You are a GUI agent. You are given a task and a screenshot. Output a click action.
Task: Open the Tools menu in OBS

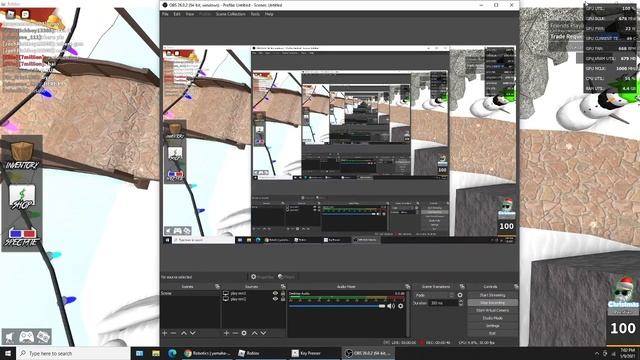coord(255,14)
